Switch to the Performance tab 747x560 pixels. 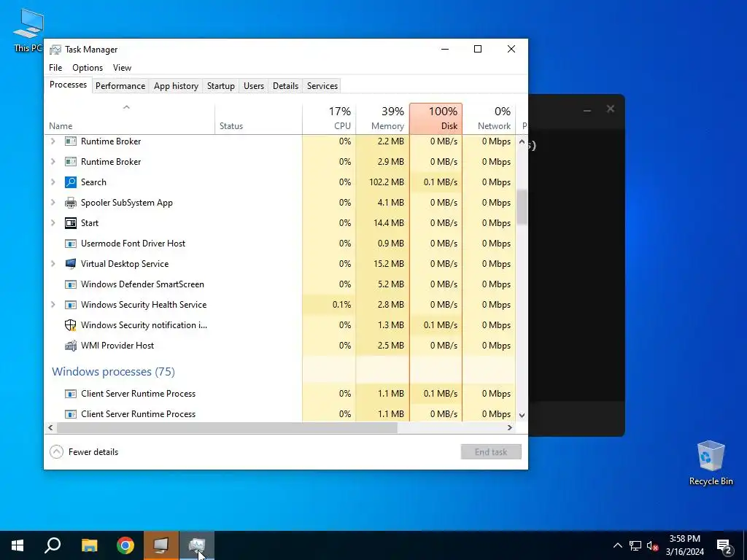[x=120, y=86]
